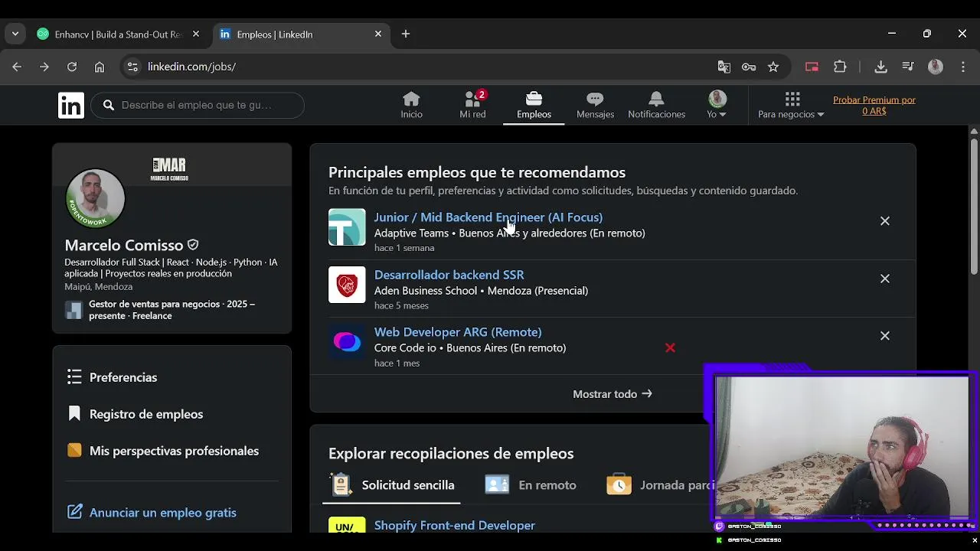Click the red toolbar extension icon
The image size is (980, 551).
click(x=812, y=67)
